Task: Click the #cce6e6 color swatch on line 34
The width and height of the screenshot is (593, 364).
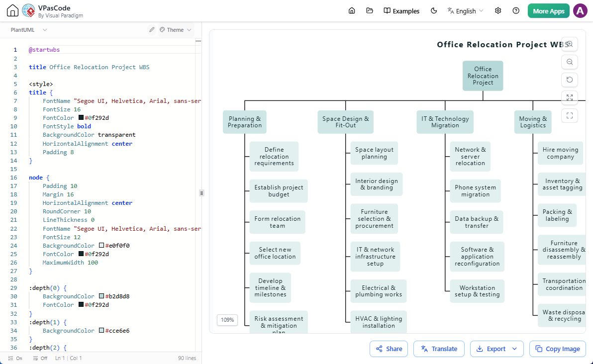Action: pos(101,330)
